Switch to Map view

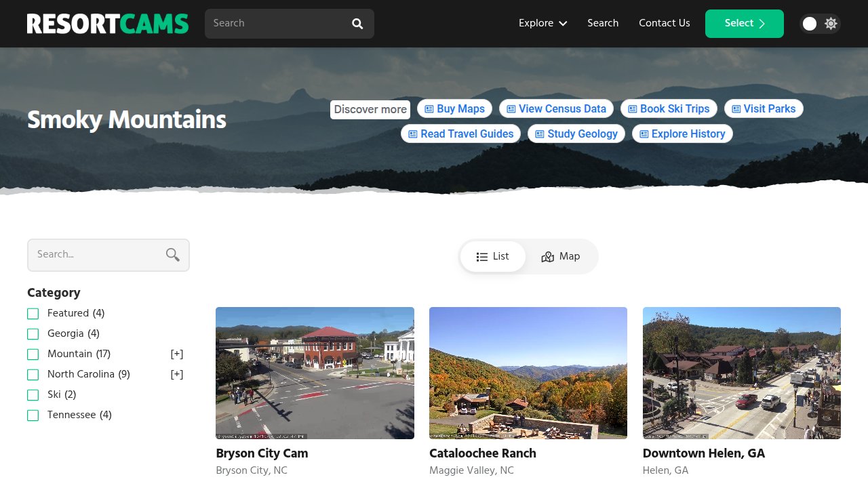point(561,256)
